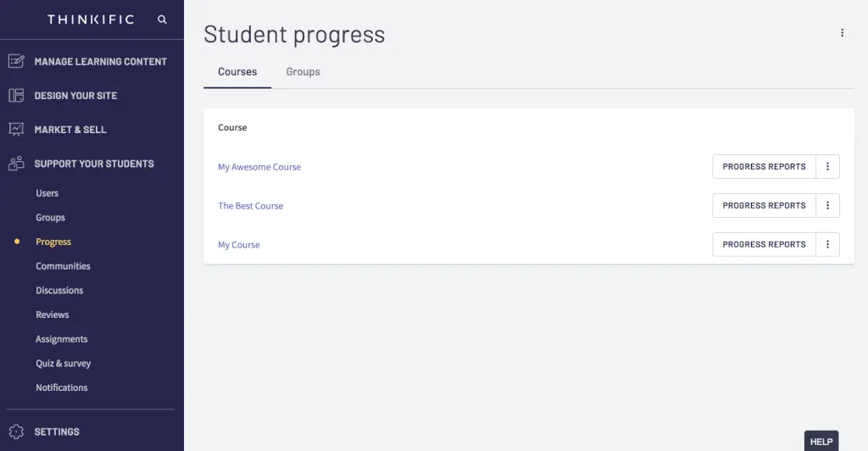868x451 pixels.
Task: Click the Market & Sell chart icon
Action: 16,129
